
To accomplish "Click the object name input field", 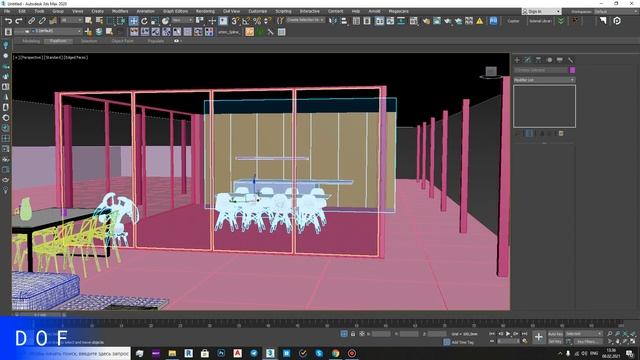I will 541,70.
